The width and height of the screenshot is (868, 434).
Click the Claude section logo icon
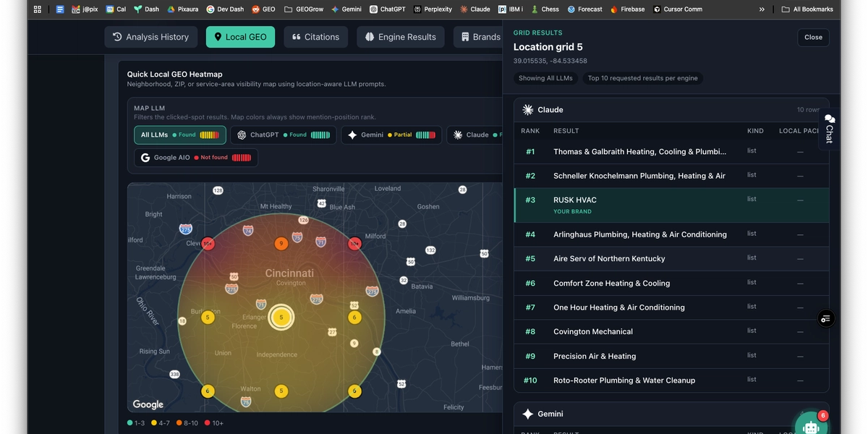pyautogui.click(x=528, y=110)
